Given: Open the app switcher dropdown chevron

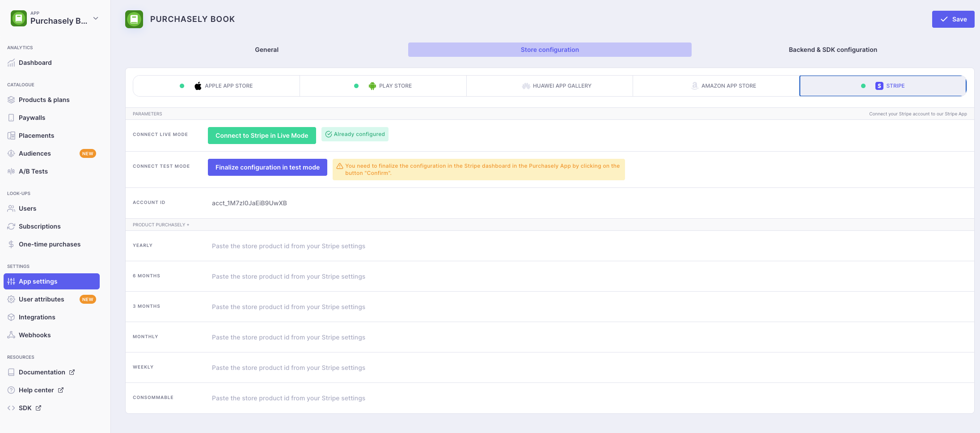Looking at the screenshot, I should click(96, 18).
